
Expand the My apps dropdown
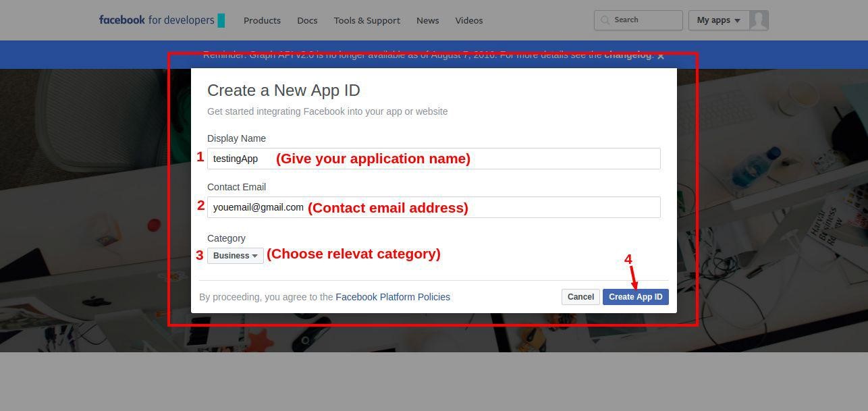(x=719, y=20)
